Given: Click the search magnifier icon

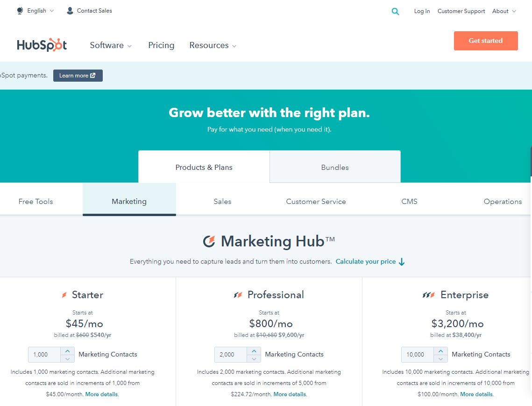Looking at the screenshot, I should (x=395, y=11).
